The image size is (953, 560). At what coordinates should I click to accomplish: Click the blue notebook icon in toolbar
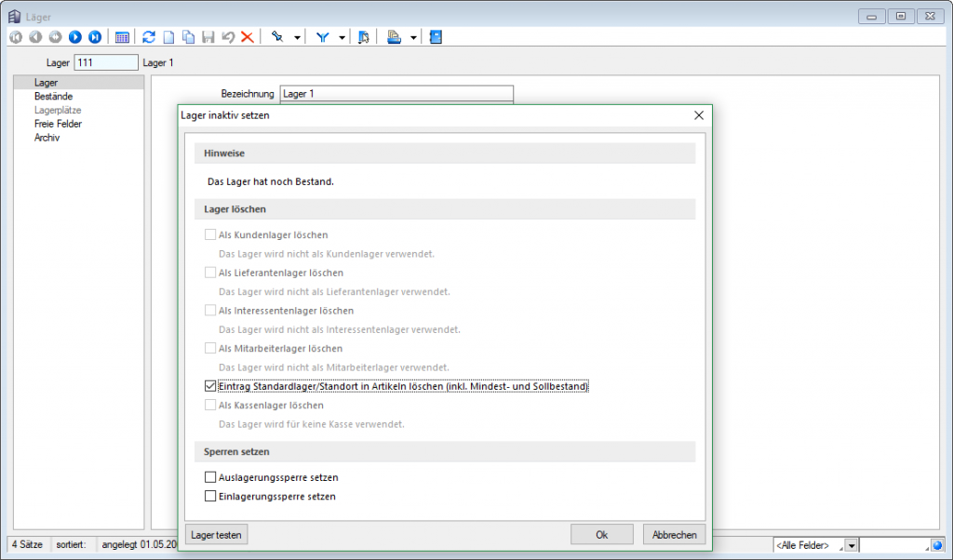[436, 37]
